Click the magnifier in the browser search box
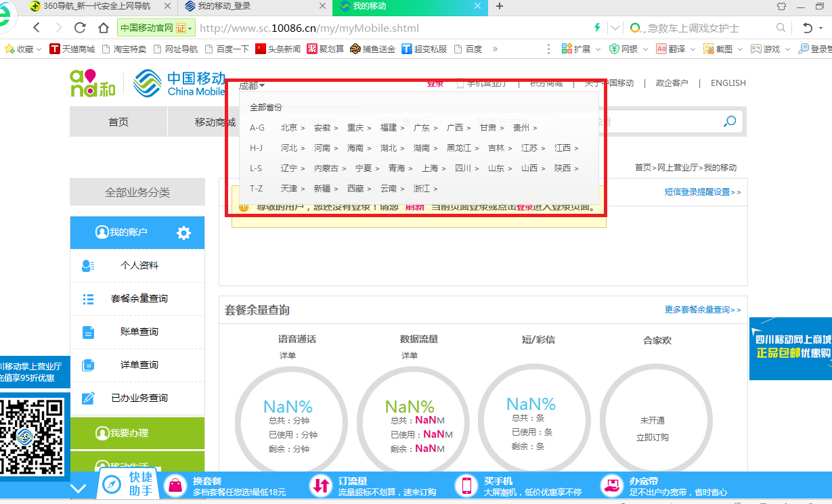 pos(781,28)
